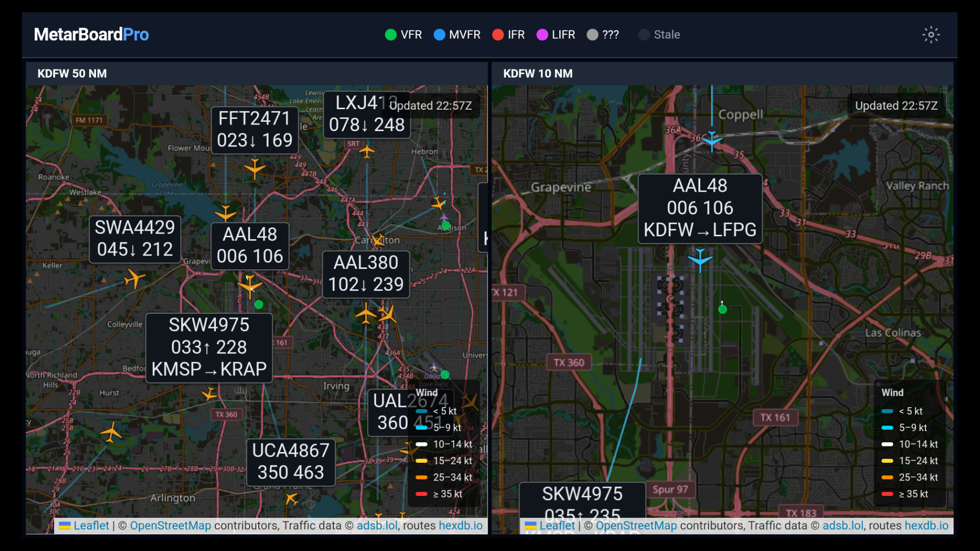The image size is (980, 551).
Task: Open the Leaflet link in the 50 NM map
Action: coord(91,525)
